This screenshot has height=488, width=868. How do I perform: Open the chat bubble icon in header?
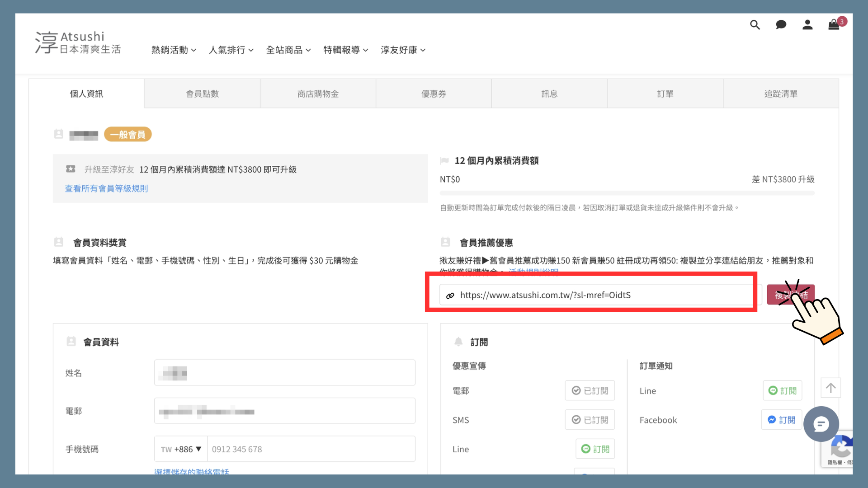coord(781,25)
